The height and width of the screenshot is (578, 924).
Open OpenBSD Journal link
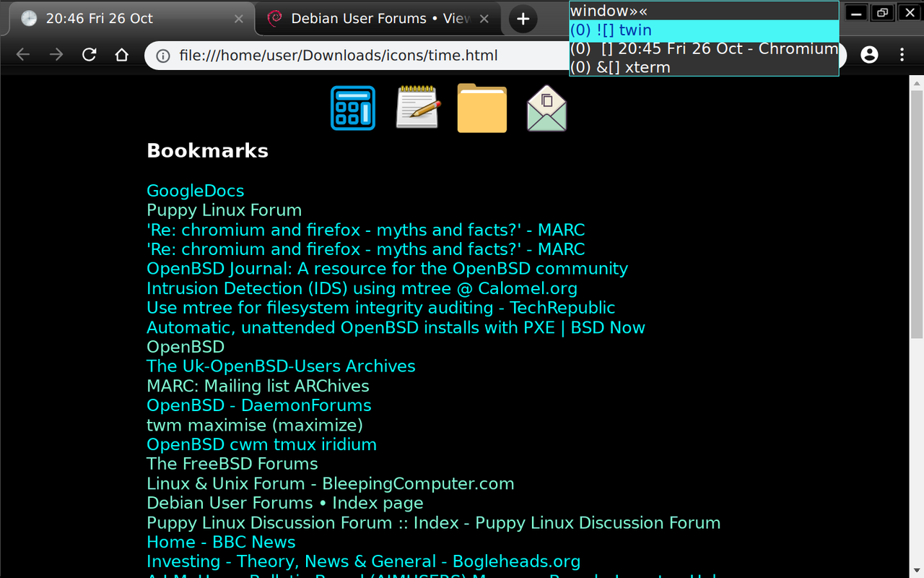388,269
